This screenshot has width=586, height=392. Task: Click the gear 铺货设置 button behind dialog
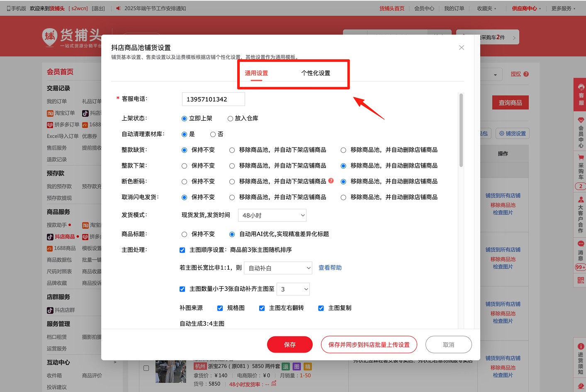(513, 134)
